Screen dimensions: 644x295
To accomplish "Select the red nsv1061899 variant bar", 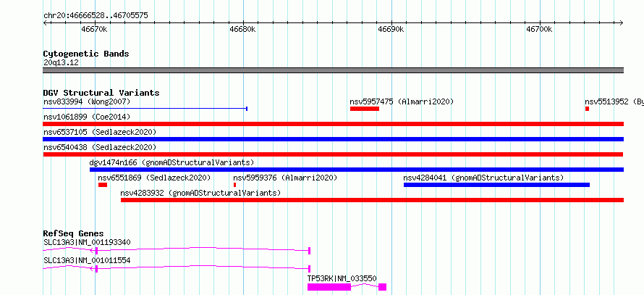I will [334, 124].
